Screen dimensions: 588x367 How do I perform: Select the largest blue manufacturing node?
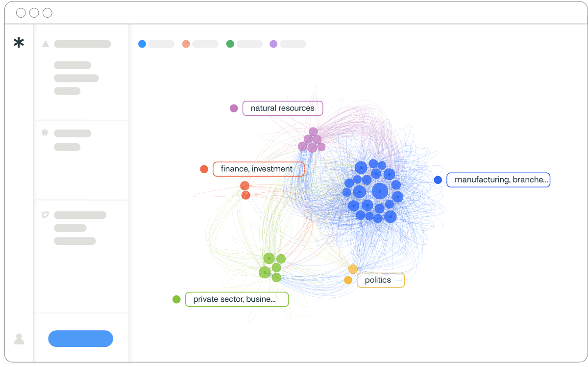pyautogui.click(x=380, y=191)
